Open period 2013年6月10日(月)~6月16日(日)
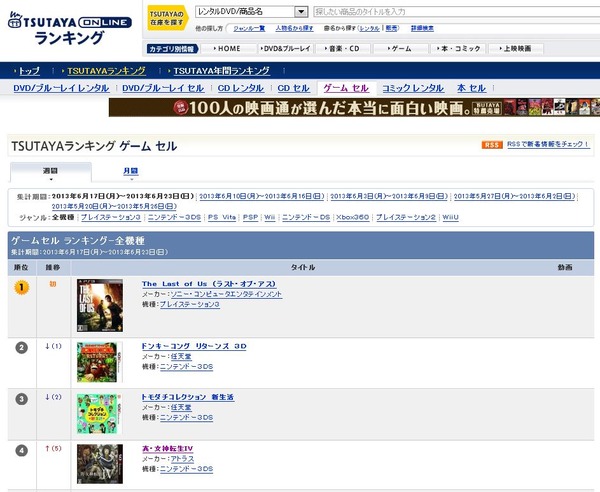 (262, 196)
